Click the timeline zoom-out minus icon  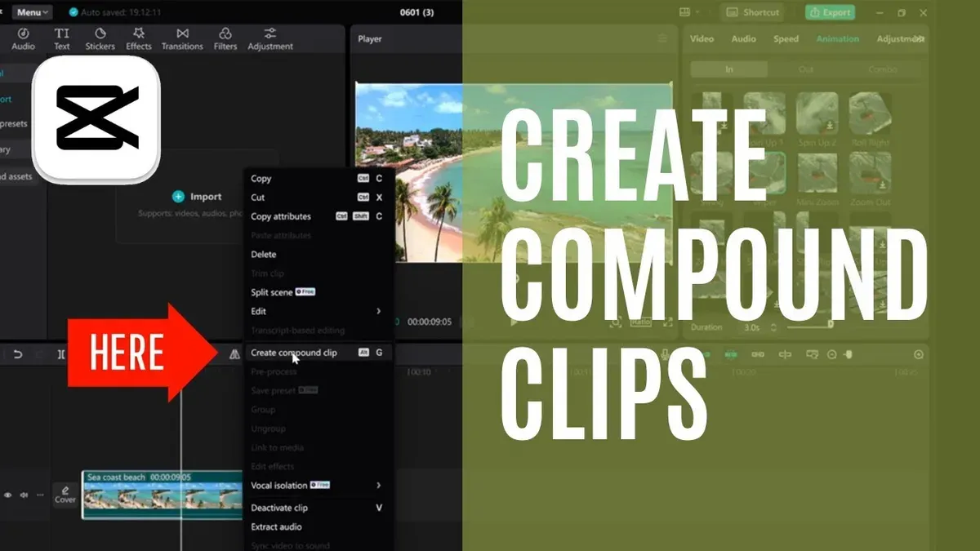coord(832,354)
